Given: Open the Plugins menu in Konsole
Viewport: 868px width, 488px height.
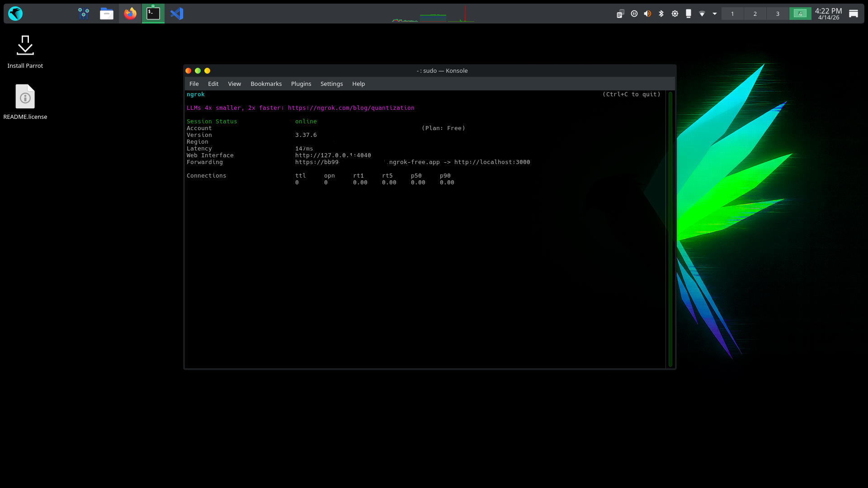Looking at the screenshot, I should (x=301, y=84).
